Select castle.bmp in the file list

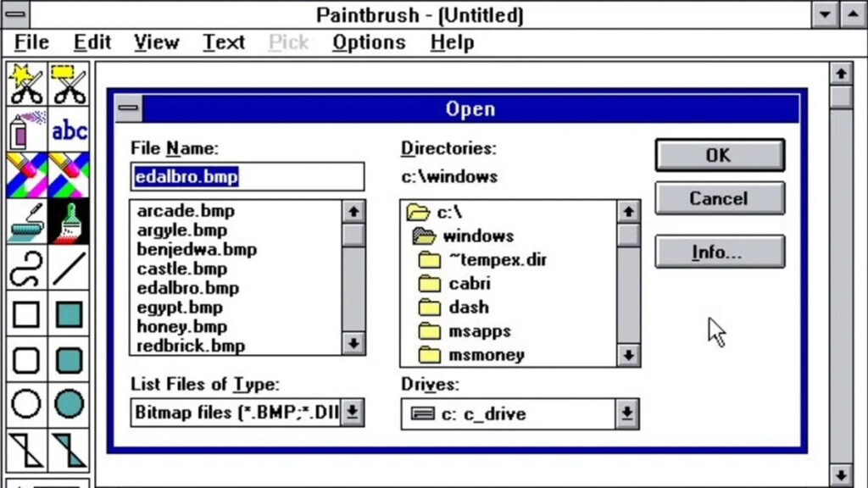pos(182,269)
